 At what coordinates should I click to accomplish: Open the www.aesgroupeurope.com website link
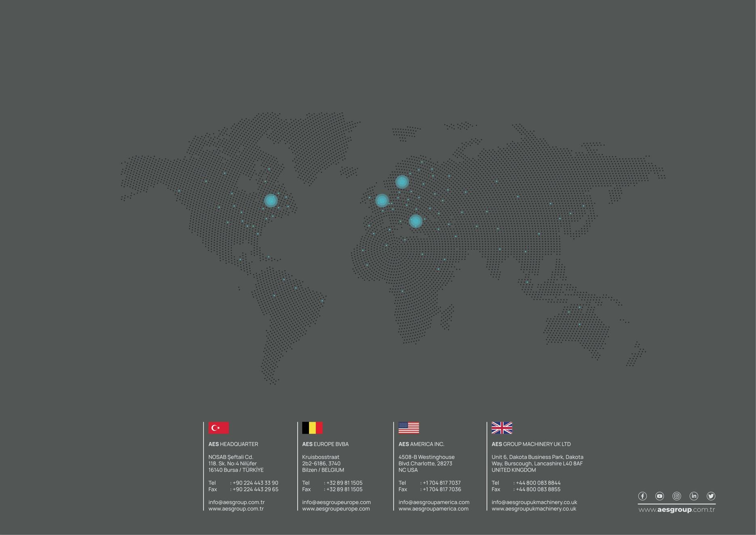tap(336, 509)
